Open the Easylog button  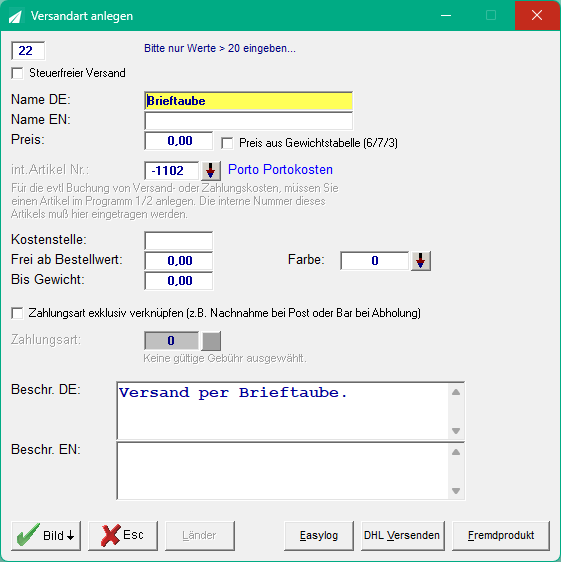tap(319, 535)
